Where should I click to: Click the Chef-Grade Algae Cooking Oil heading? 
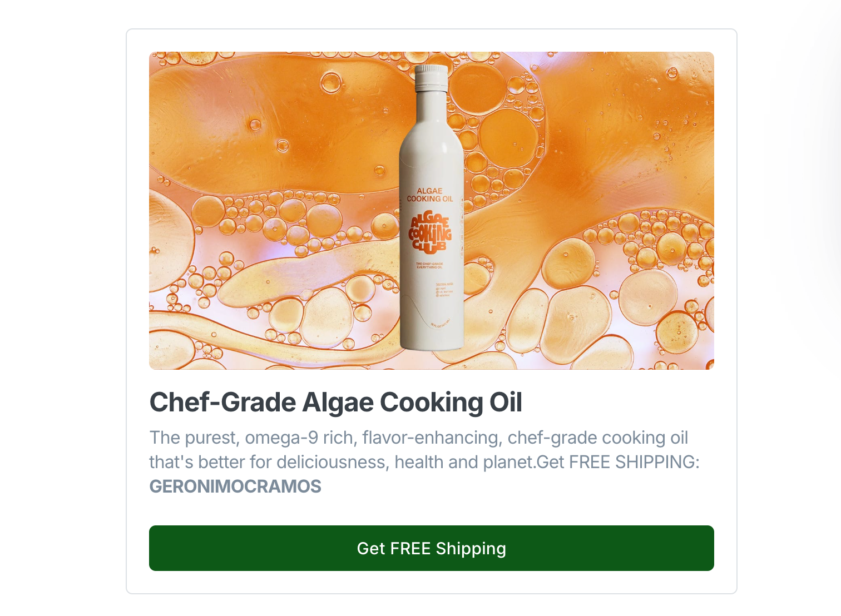click(x=336, y=403)
